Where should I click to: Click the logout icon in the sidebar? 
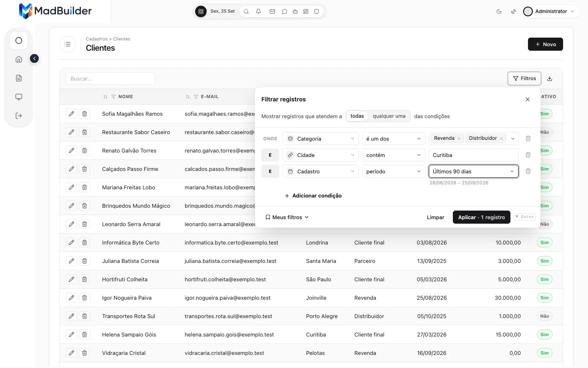(19, 116)
